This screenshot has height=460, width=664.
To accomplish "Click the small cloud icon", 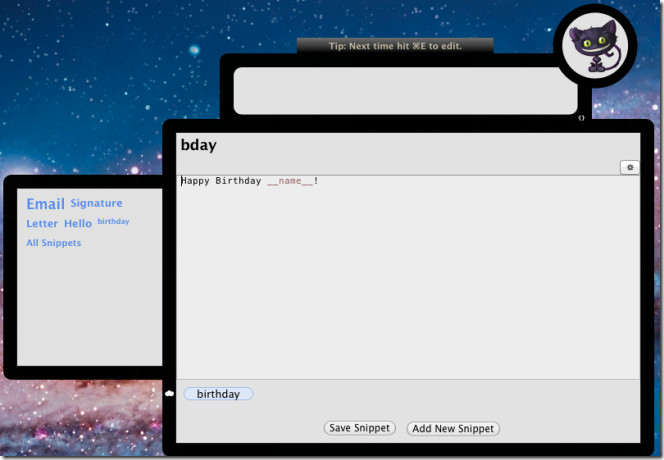I will (x=169, y=394).
